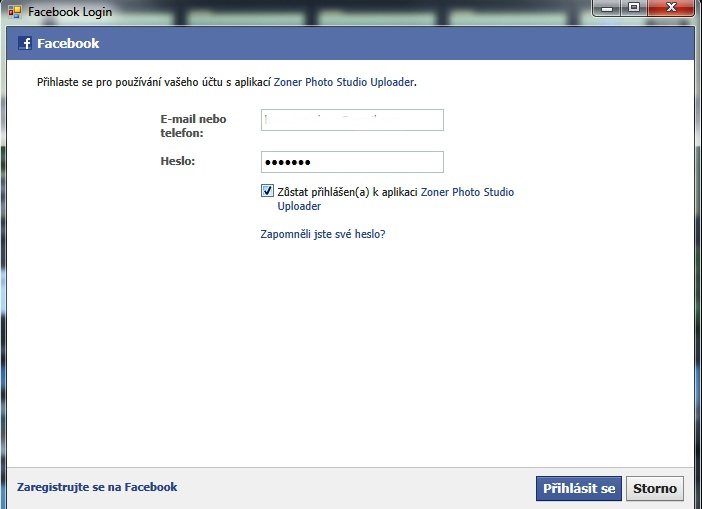Follow the Zaregistrujte se na Facebook link
The height and width of the screenshot is (509, 702).
pyautogui.click(x=97, y=487)
